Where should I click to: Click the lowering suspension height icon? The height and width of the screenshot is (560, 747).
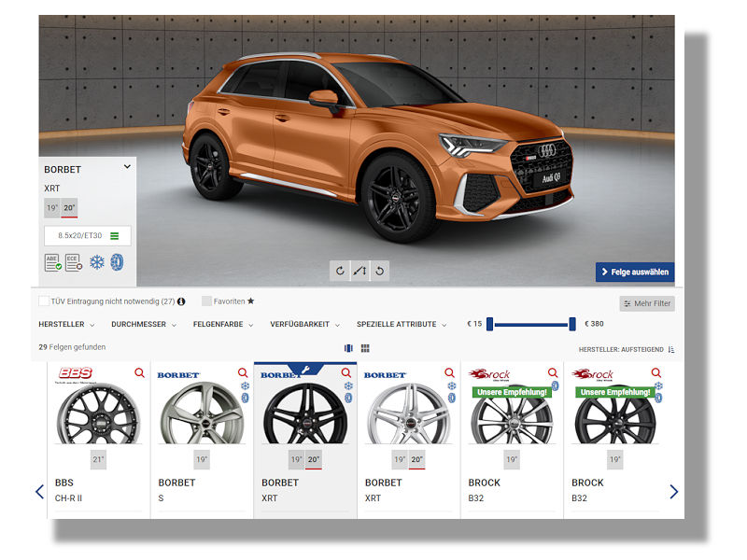coord(359,271)
